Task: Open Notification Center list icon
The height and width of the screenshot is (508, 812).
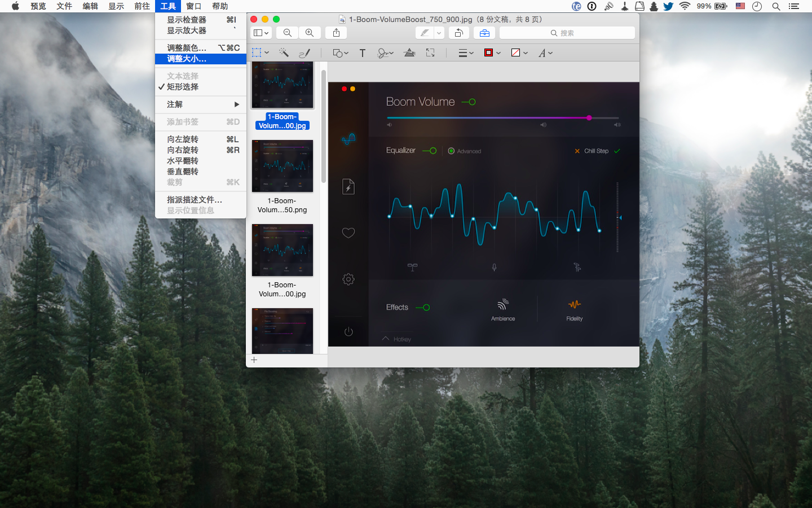Action: (x=794, y=6)
